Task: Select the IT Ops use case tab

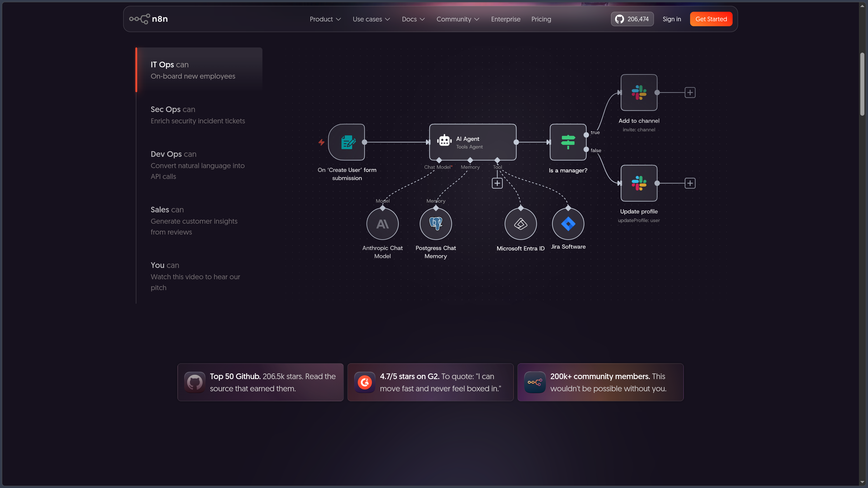Action: click(x=199, y=70)
